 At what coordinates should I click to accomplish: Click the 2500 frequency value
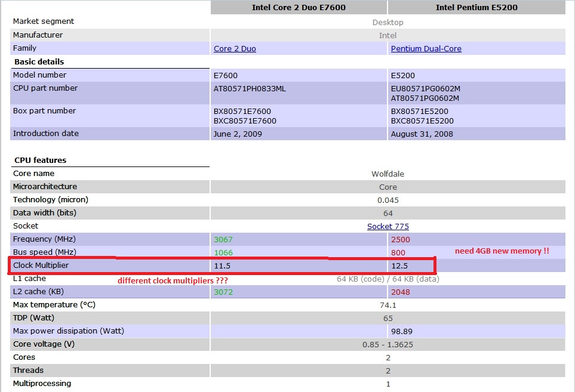point(401,240)
